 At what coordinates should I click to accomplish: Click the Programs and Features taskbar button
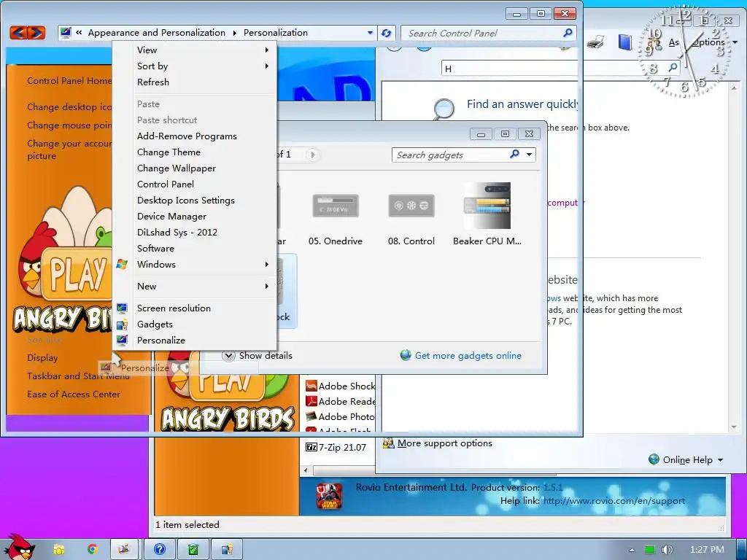(x=193, y=550)
